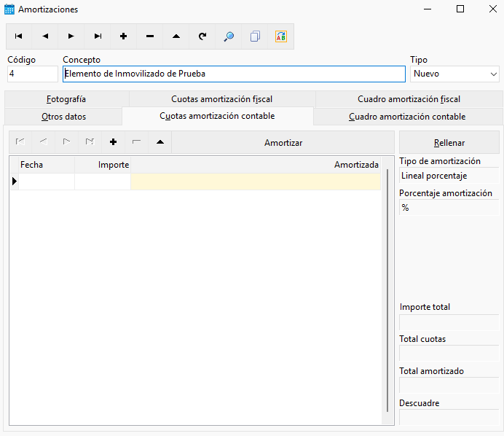
Task: Click the refresh arrow icon
Action: [x=202, y=36]
